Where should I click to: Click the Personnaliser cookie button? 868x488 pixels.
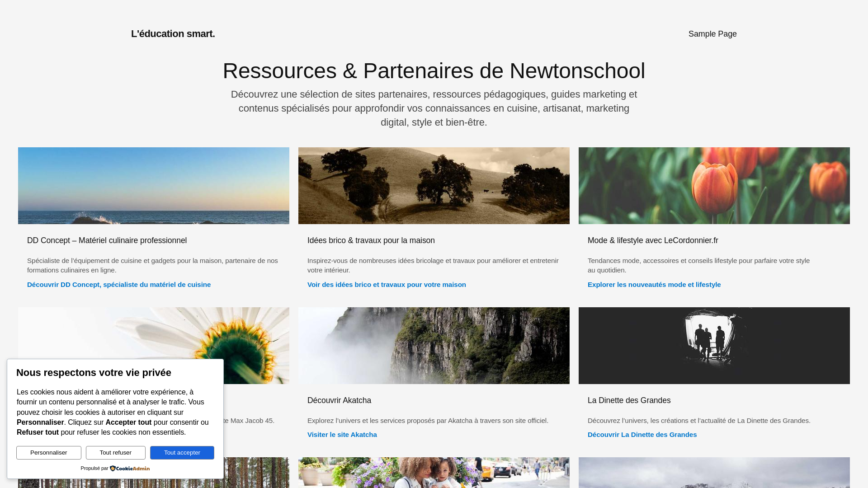click(x=49, y=453)
